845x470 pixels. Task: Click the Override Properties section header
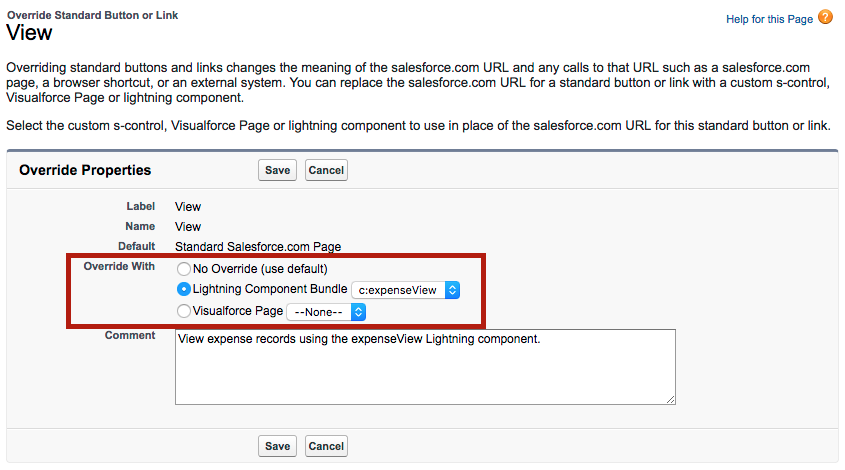[x=85, y=170]
